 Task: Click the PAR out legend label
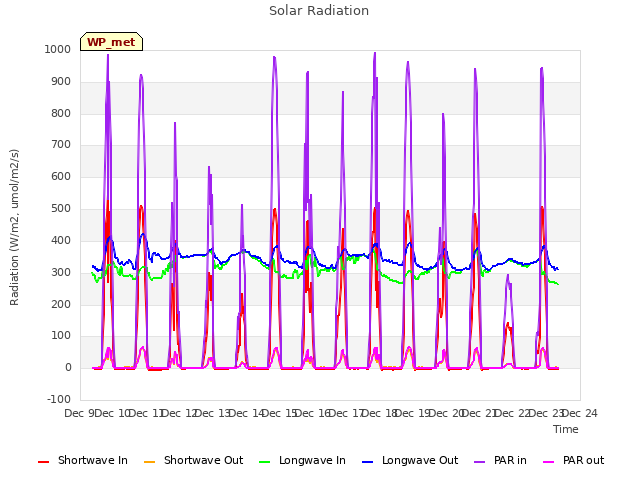(583, 460)
